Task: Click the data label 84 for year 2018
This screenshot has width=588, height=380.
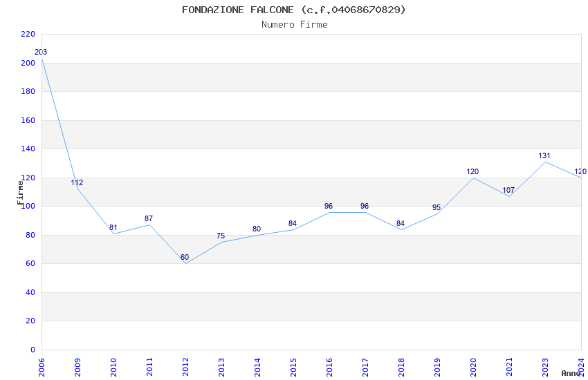Action: pos(401,223)
